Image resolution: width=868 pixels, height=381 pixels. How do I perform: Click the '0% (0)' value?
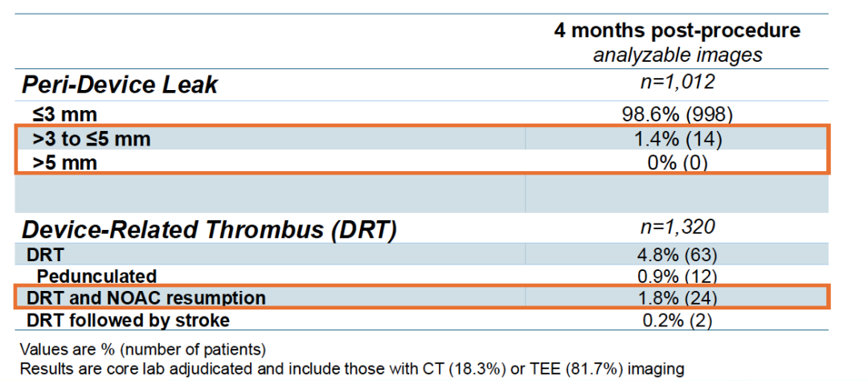[677, 163]
